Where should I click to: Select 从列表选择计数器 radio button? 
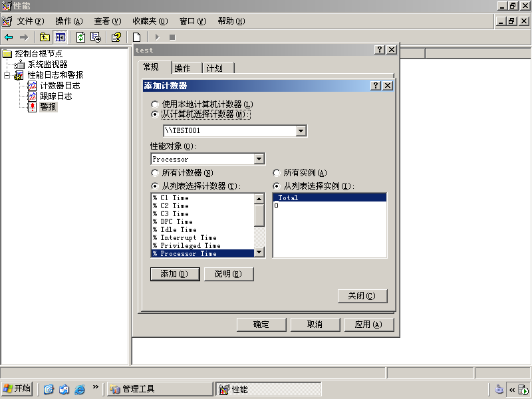[x=155, y=186]
